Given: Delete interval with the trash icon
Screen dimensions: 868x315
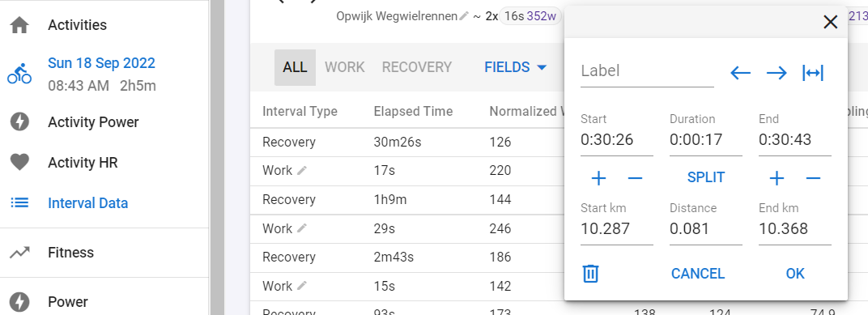Looking at the screenshot, I should (590, 274).
